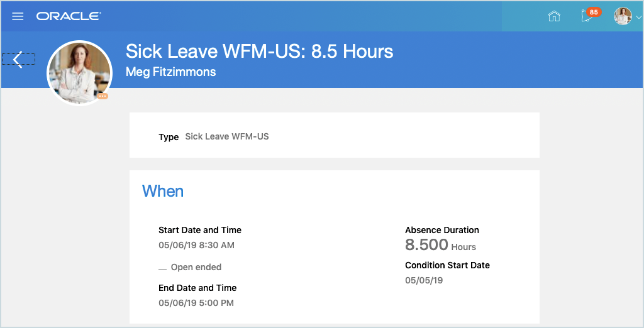Image resolution: width=644 pixels, height=328 pixels.
Task: Click the Oracle logo
Action: (69, 16)
